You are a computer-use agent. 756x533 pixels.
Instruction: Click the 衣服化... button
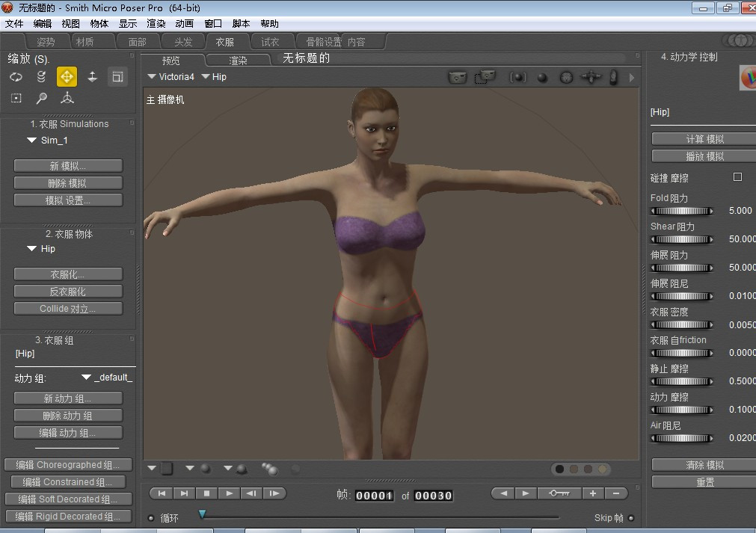coord(68,274)
